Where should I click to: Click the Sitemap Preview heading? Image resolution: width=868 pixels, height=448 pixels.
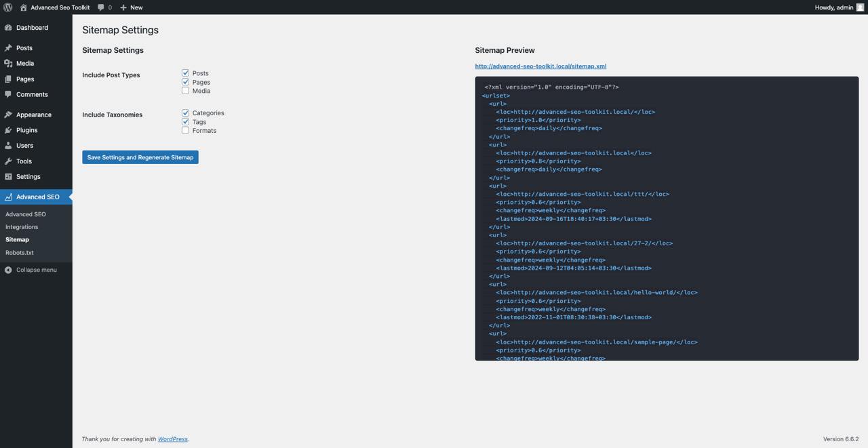(505, 50)
